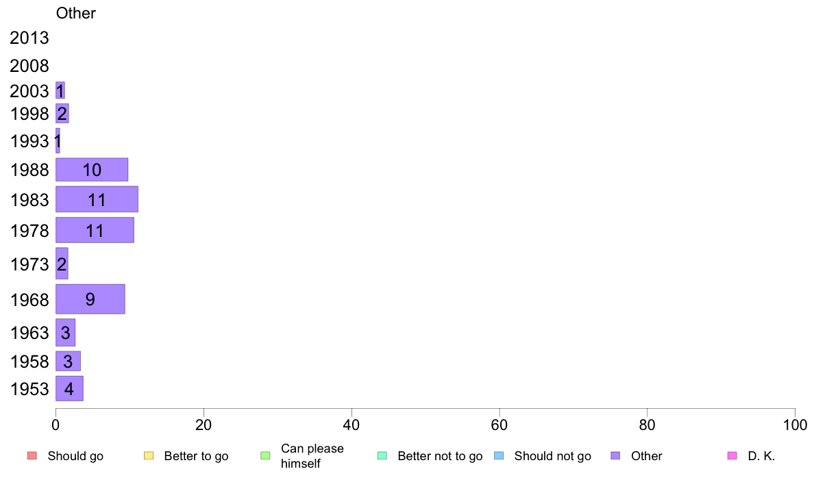Click the Other chart title
Image resolution: width=814 pixels, height=504 pixels.
(x=76, y=13)
